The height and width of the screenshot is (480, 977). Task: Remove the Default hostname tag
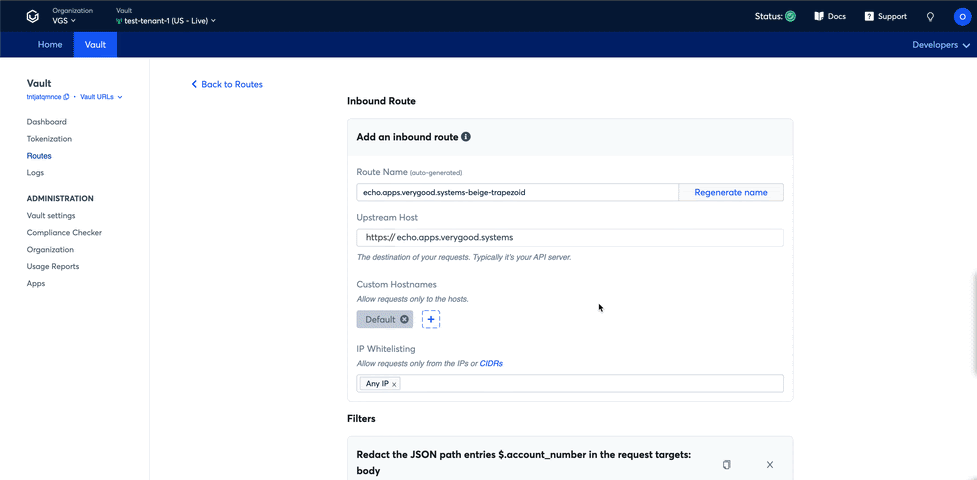pyautogui.click(x=404, y=319)
